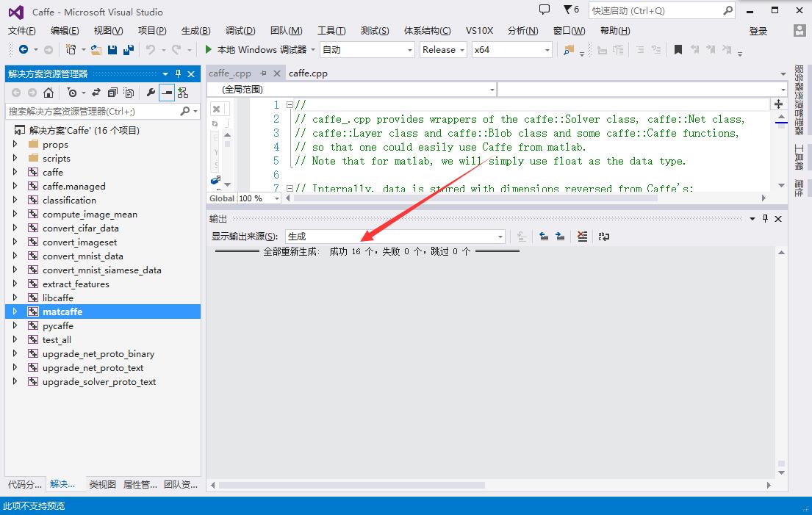The height and width of the screenshot is (515, 812).
Task: Click the Properties wrench icon in Solution Explorer
Action: pos(151,92)
